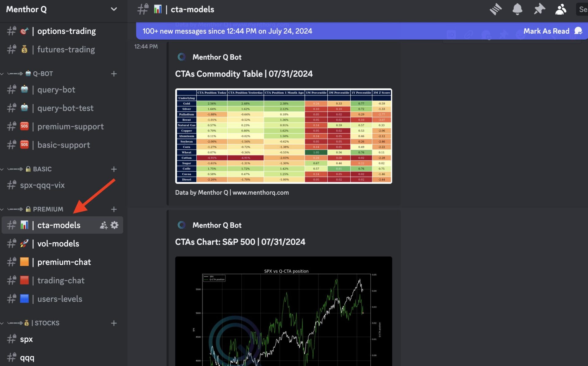Click the Data by Menthor Q footer text
The image size is (588, 366).
click(232, 192)
